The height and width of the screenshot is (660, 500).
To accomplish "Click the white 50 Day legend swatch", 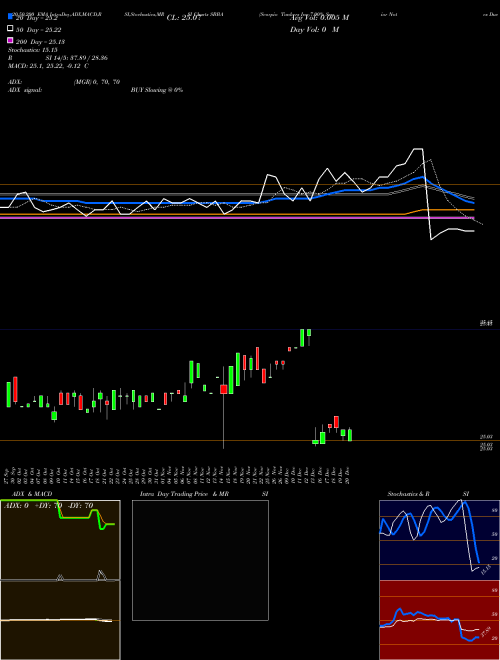I will [11, 28].
